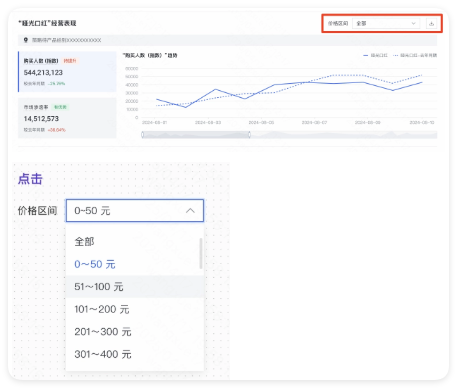Choose the 301~400 元 option
Image resolution: width=457 pixels, height=388 pixels.
tap(135, 354)
